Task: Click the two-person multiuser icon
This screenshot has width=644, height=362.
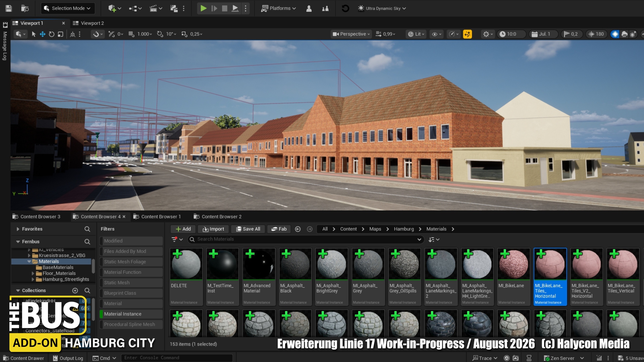Action: click(325, 8)
